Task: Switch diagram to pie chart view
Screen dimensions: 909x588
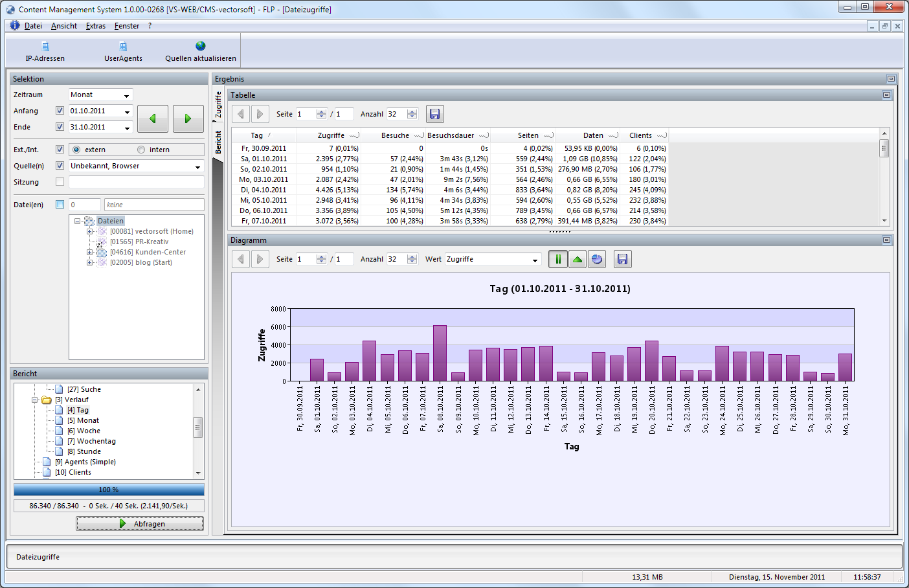Action: (x=597, y=259)
